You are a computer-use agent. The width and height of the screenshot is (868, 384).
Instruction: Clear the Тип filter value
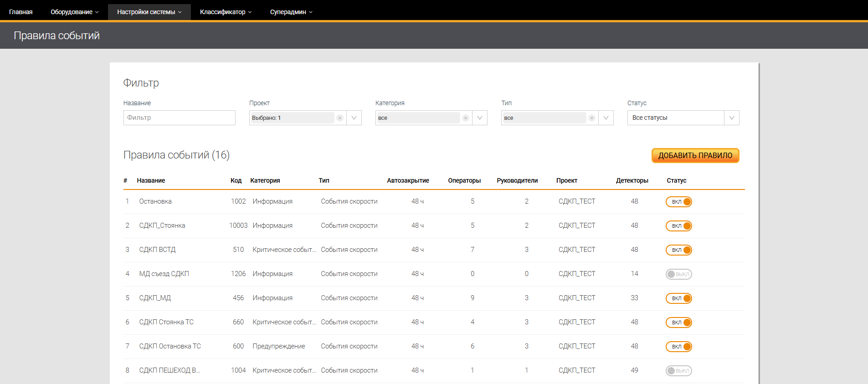point(591,118)
